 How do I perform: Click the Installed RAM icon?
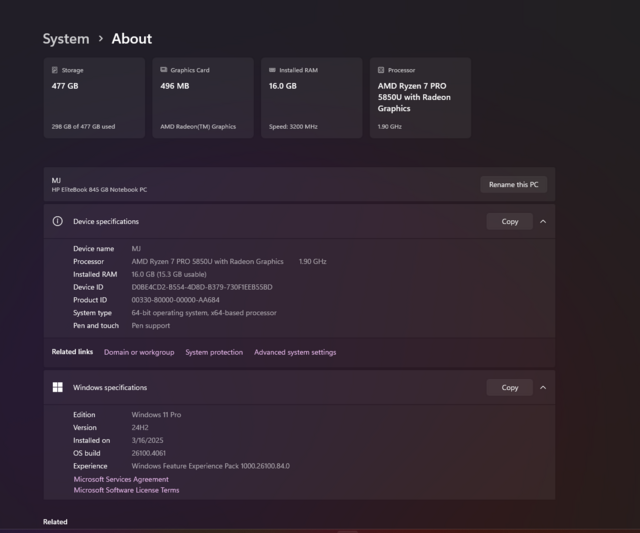(x=273, y=70)
